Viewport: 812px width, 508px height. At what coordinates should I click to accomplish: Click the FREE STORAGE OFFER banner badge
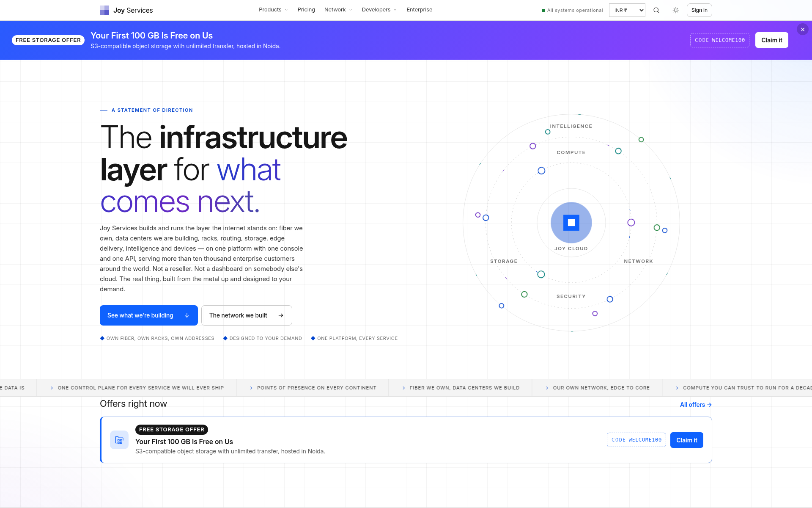[48, 40]
